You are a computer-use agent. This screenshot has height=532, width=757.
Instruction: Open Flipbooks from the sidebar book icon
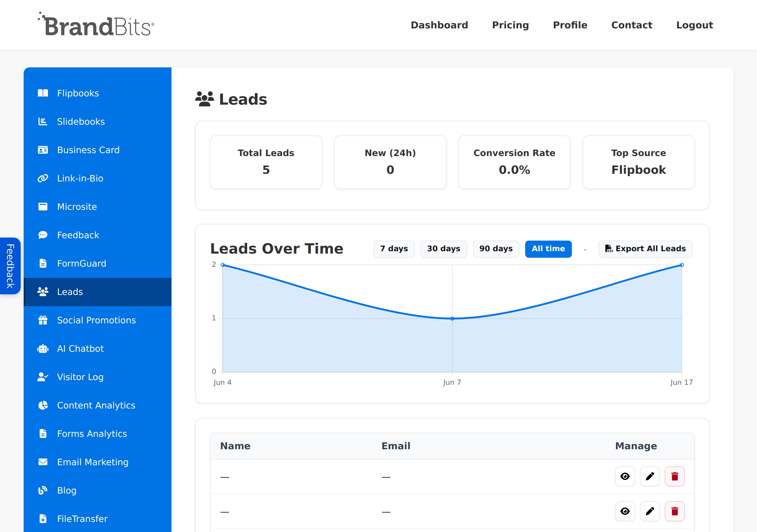tap(43, 93)
